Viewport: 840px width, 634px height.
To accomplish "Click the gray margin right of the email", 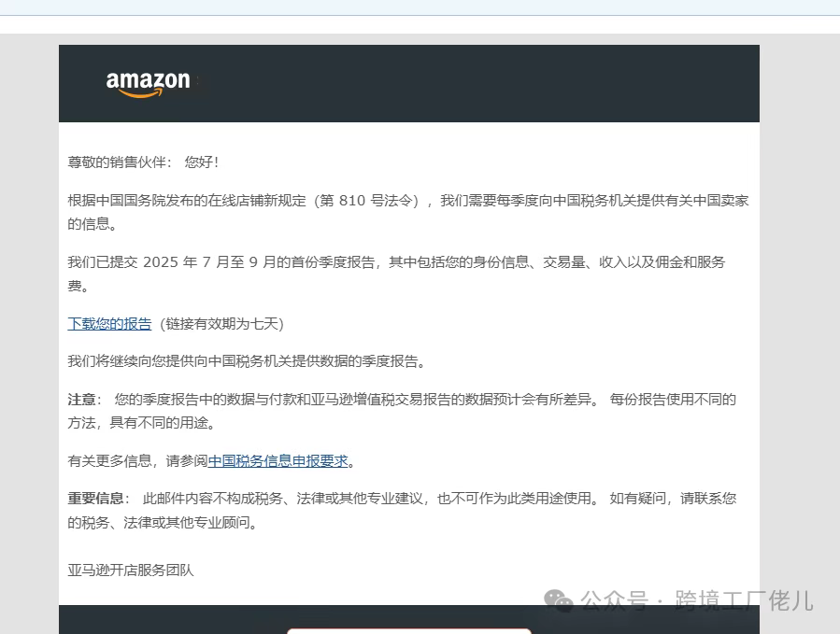I will 799,327.
